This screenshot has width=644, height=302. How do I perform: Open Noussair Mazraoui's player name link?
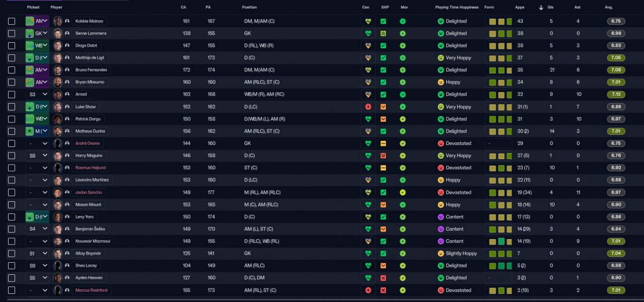pos(93,241)
